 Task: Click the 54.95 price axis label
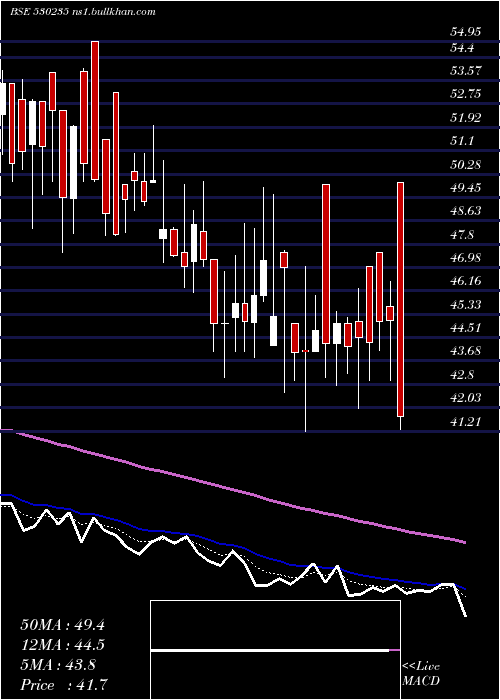[466, 32]
